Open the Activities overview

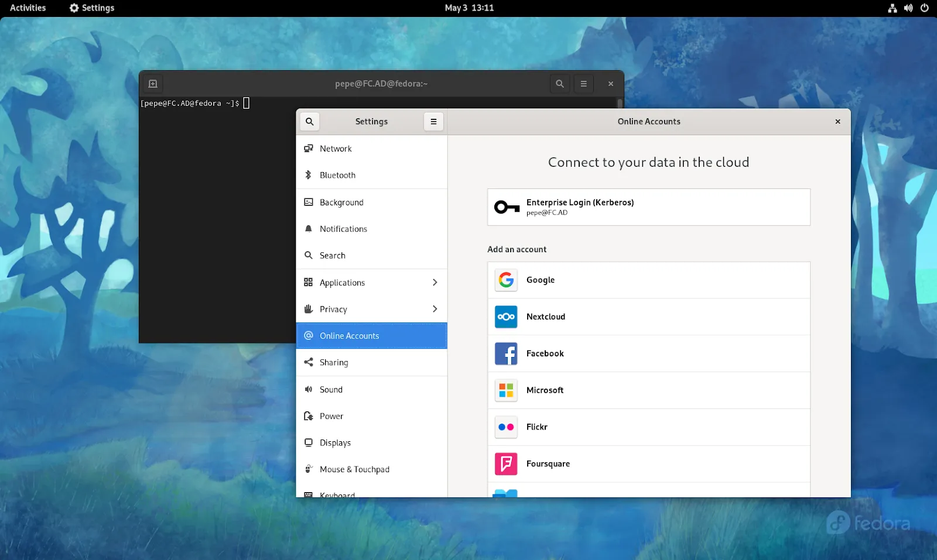[x=28, y=8]
